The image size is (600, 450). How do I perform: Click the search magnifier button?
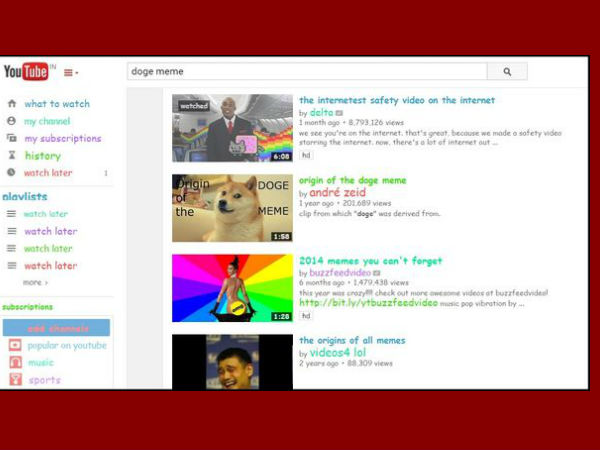507,72
